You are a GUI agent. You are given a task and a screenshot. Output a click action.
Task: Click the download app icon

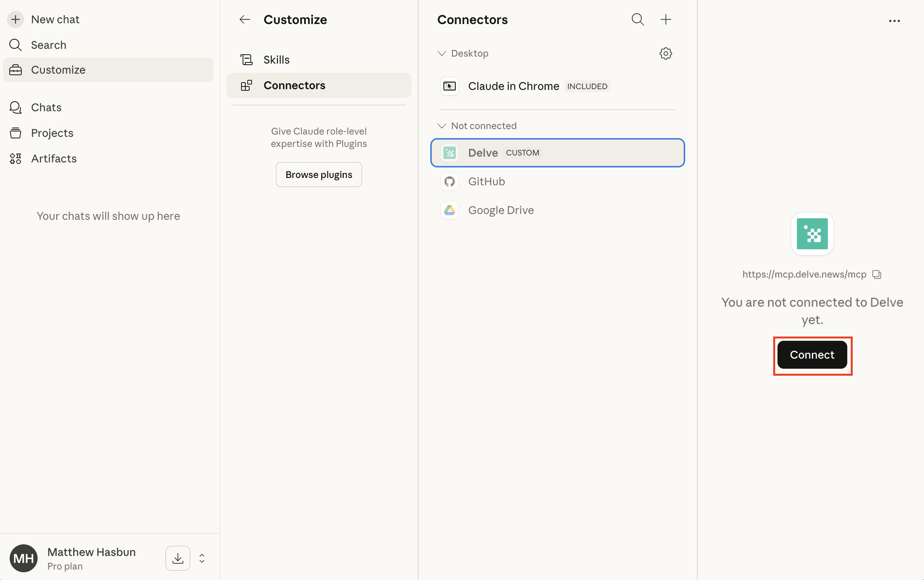(x=178, y=558)
